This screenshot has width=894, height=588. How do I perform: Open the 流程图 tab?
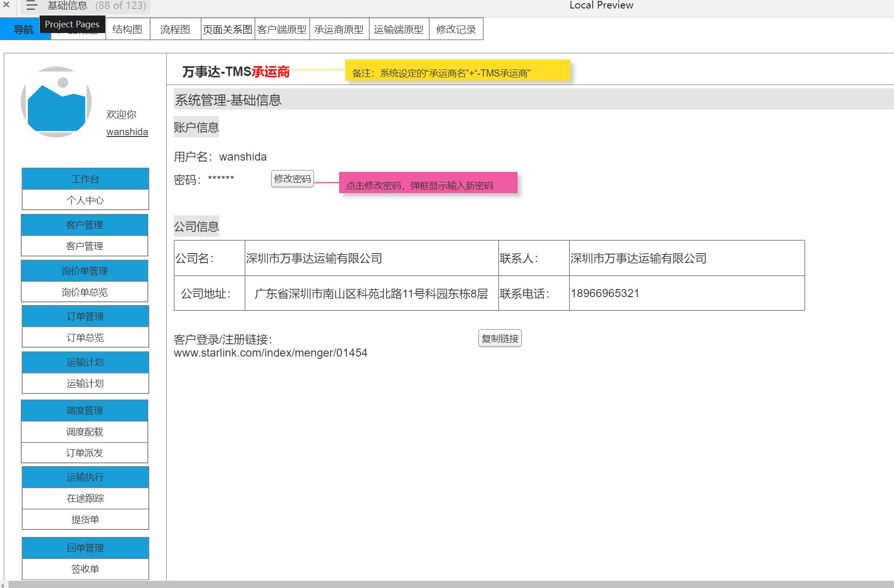tap(175, 29)
